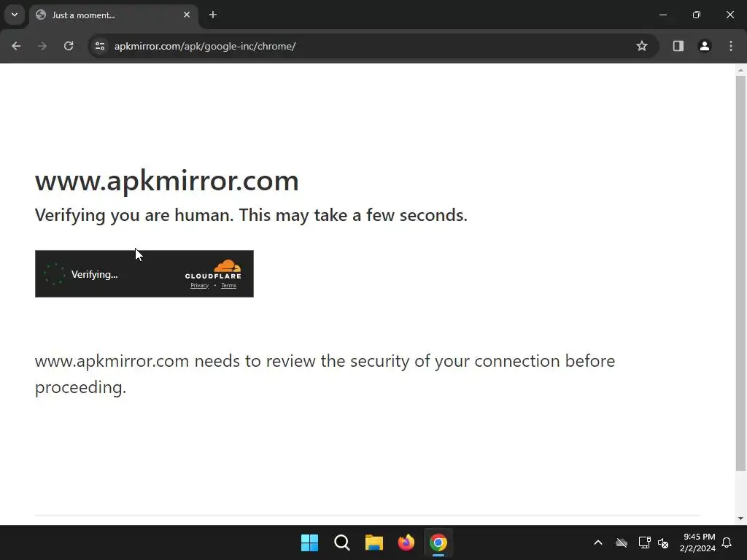Reload the apkmirror page
Image resolution: width=747 pixels, height=560 pixels.
pos(69,46)
